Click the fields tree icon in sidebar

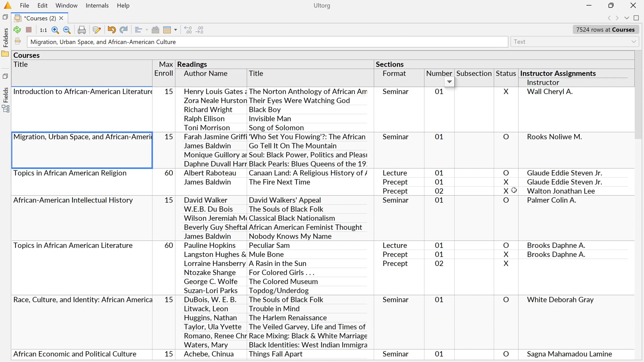coord(6,109)
